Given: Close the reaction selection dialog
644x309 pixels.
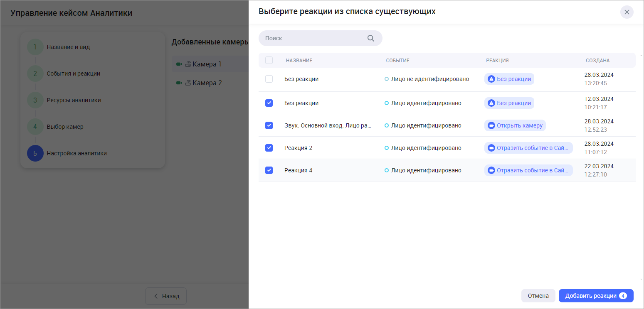Looking at the screenshot, I should point(627,12).
